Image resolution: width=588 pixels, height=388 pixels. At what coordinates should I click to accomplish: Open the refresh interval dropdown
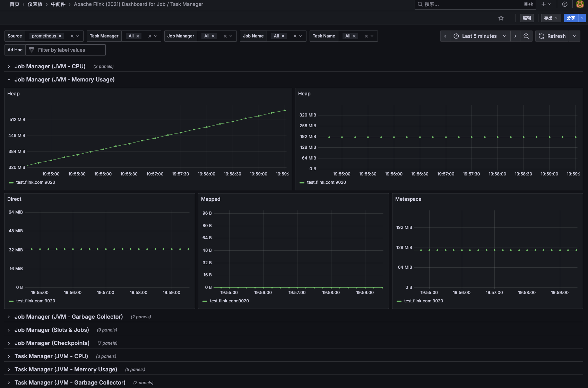574,36
